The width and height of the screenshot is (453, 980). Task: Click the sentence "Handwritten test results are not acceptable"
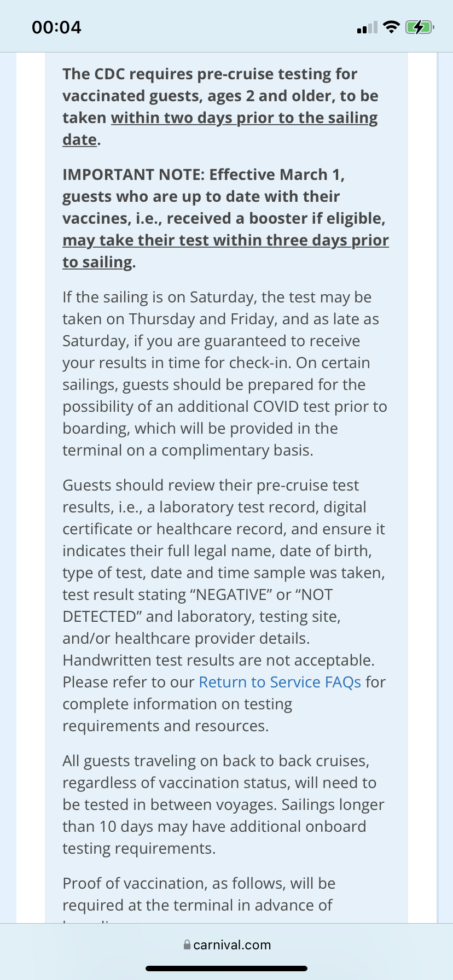point(219,660)
